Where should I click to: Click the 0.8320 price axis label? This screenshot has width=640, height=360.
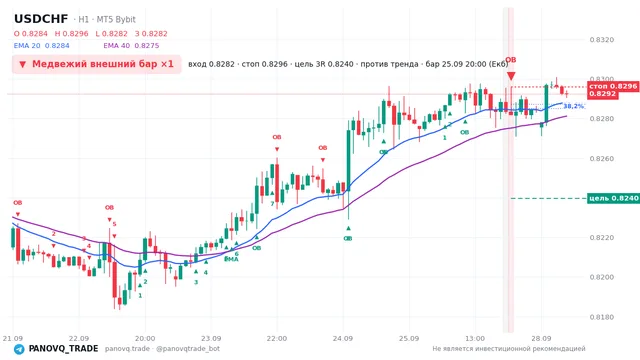[x=602, y=40]
